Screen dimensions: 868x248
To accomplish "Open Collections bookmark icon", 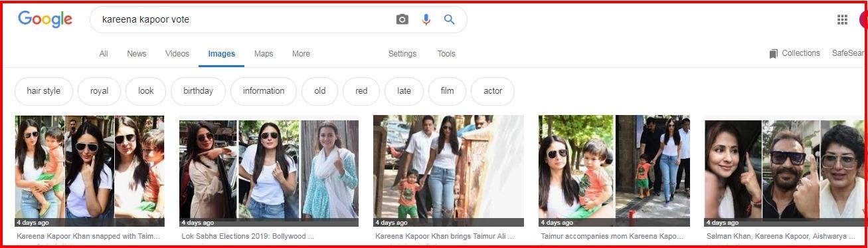I will (x=773, y=54).
